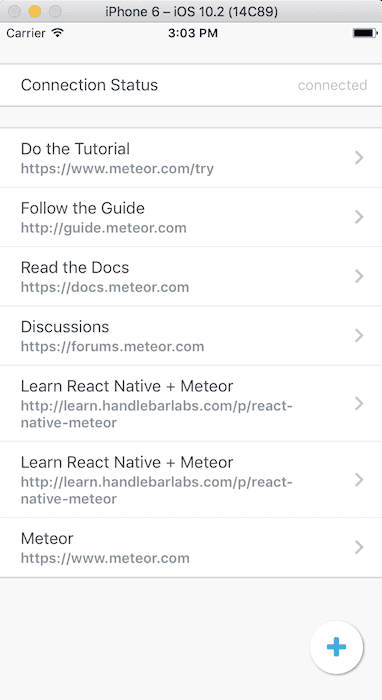Click the gray connected status text

332,85
